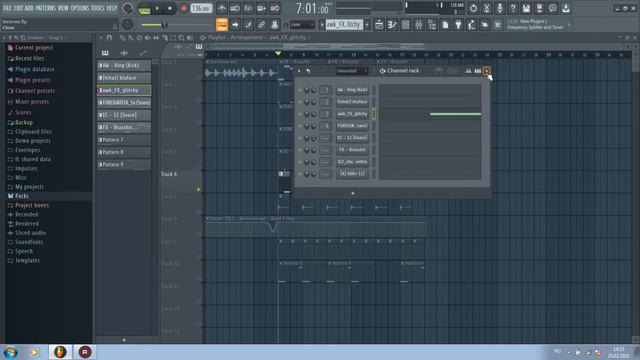Toggle countdown before recording
Screen dimensions: 640x360
248,8
